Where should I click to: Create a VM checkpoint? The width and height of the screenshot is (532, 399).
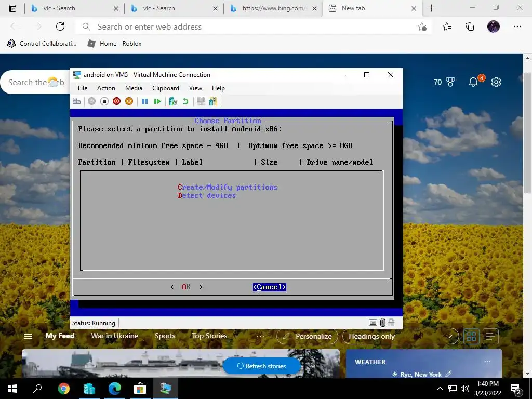point(173,101)
